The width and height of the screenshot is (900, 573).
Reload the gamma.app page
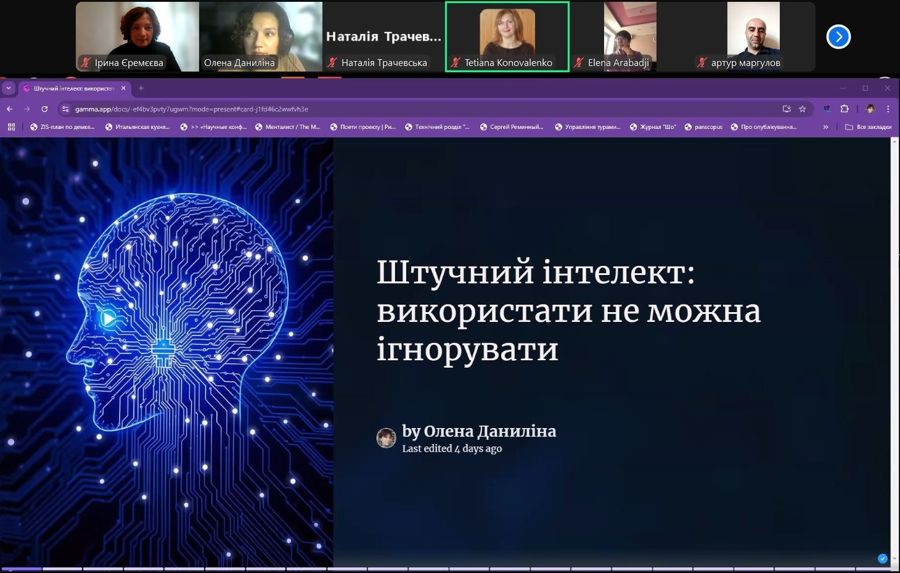[44, 109]
